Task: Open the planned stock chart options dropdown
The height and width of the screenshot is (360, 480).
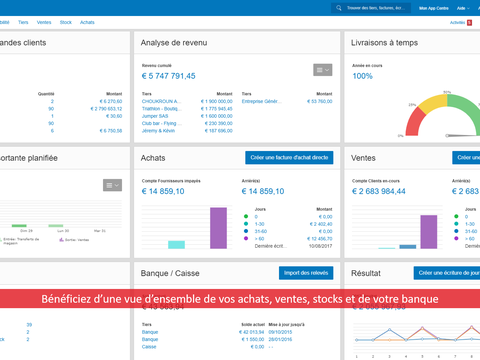Action: tap(112, 185)
